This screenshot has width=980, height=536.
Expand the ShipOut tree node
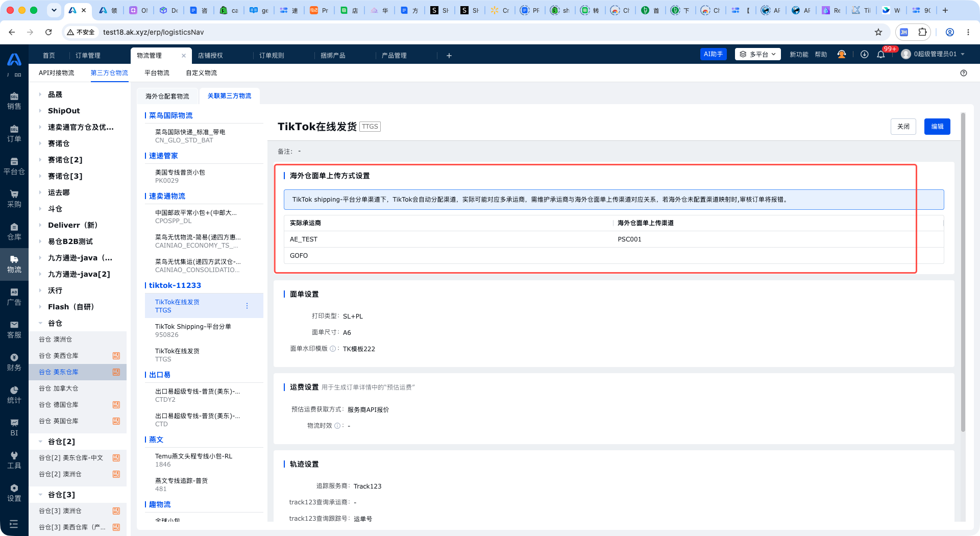pos(40,111)
